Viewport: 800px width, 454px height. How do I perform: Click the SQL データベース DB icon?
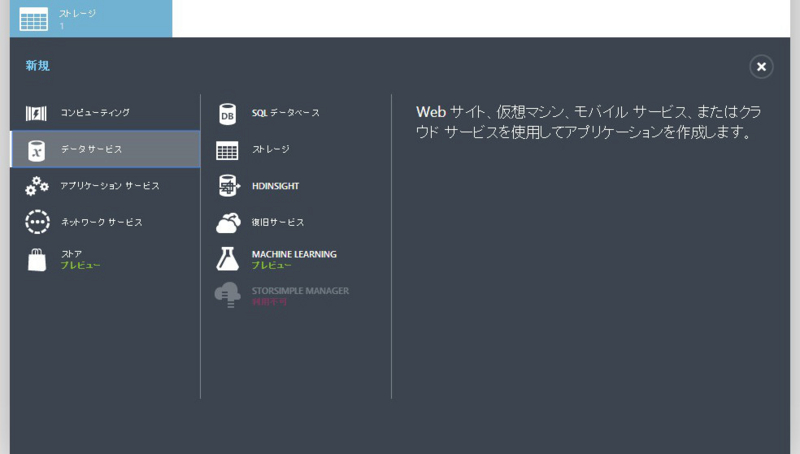227,114
